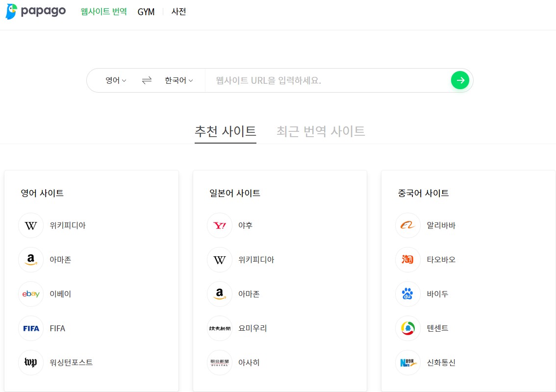Image resolution: width=556 pixels, height=392 pixels.
Task: Open the 사전 menu item
Action: (178, 11)
